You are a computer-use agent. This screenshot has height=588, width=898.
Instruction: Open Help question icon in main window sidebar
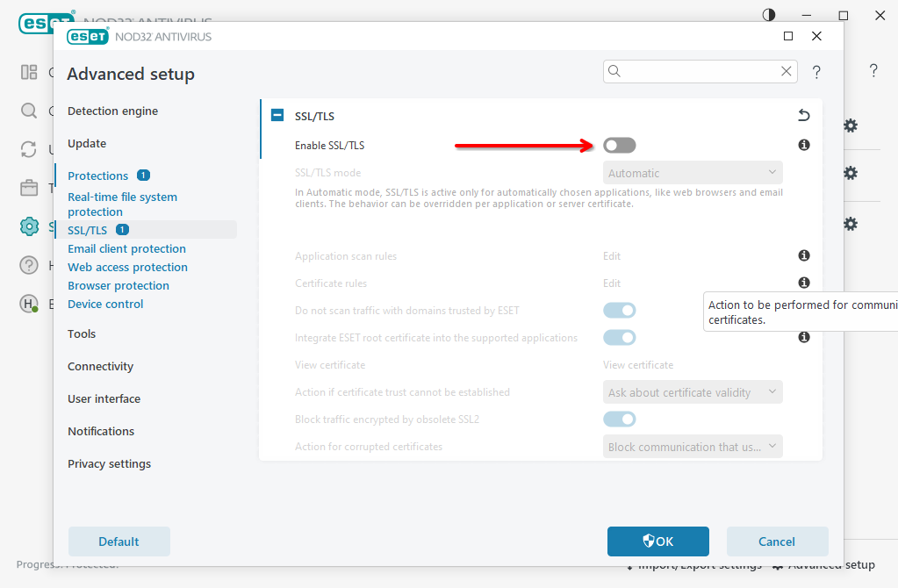point(29,265)
